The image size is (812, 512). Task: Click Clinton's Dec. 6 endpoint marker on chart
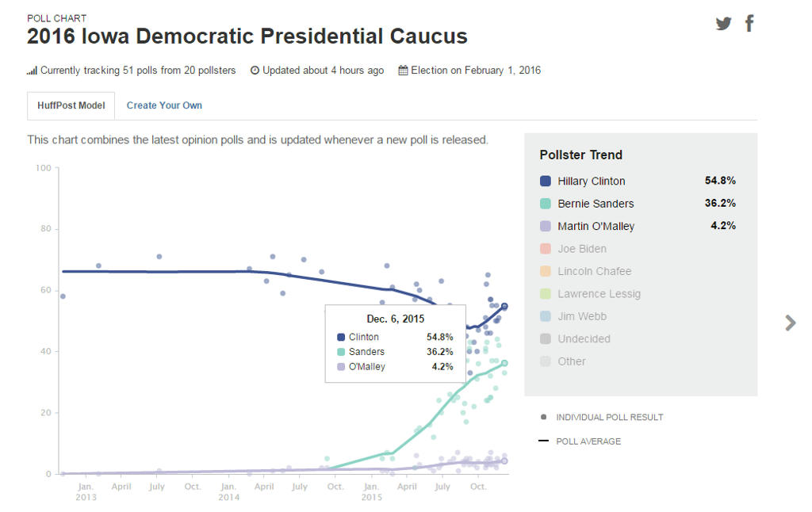[504, 307]
